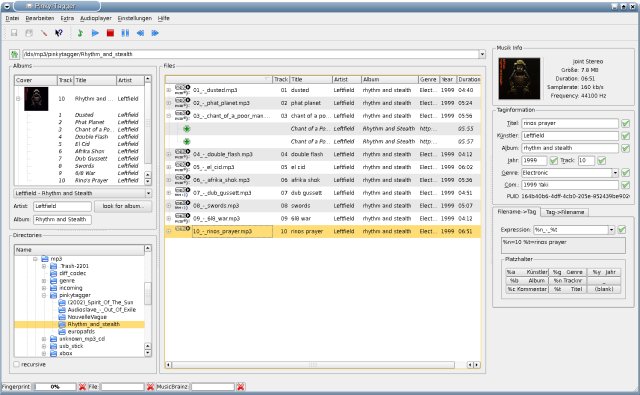Toggle the checkbox beside the Com field
The width and height of the screenshot is (640, 395).
(x=625, y=185)
